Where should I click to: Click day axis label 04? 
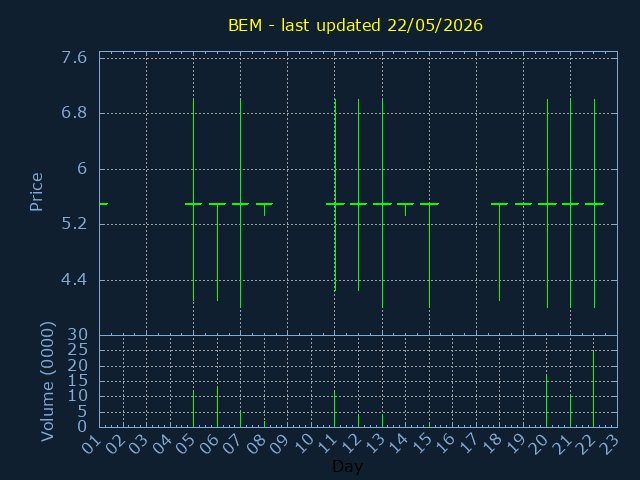(162, 444)
